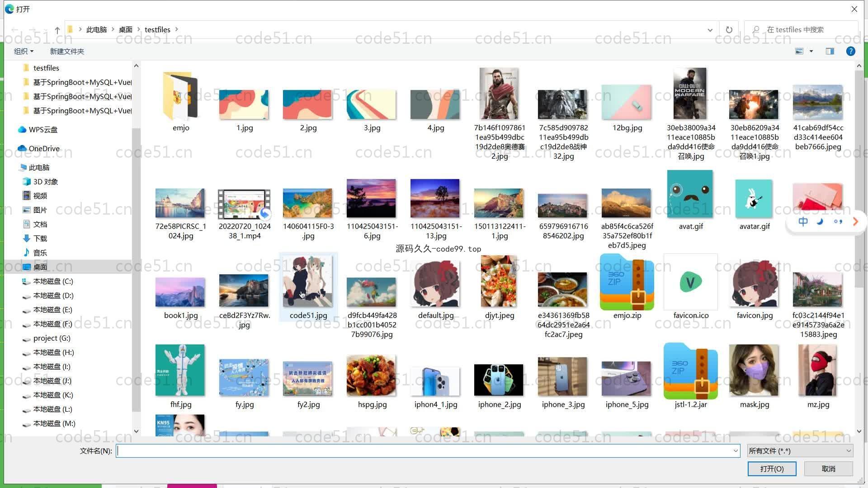Click the navigation pane vertical scrollbar
This screenshot has width=868, height=488.
coord(136,270)
